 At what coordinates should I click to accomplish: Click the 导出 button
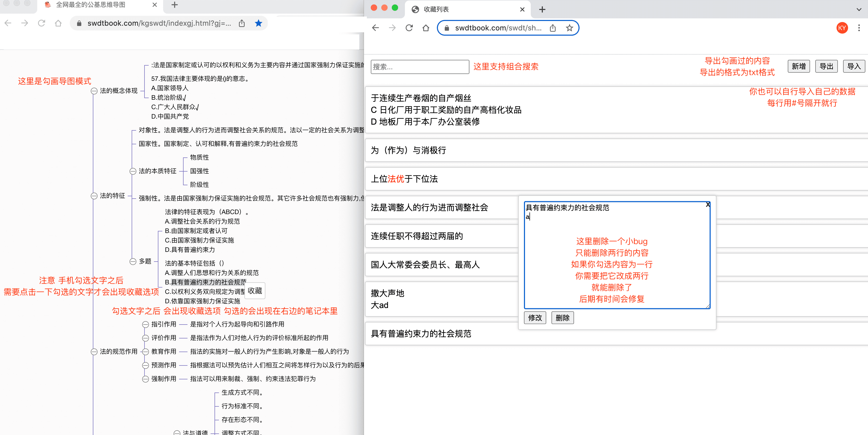click(x=826, y=66)
